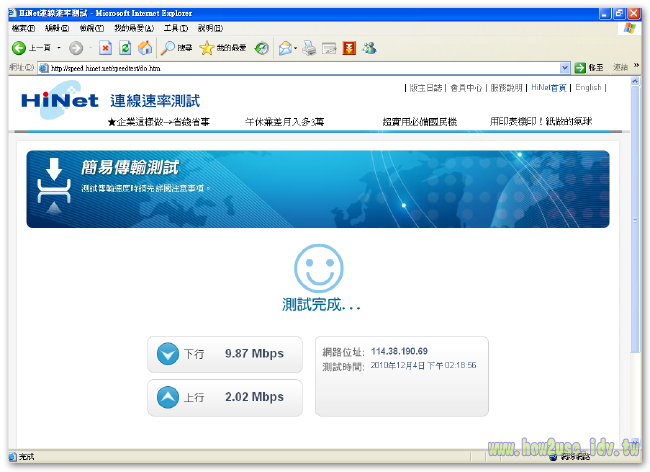Go to the Home page icon
Image resolution: width=650 pixels, height=472 pixels.
(x=145, y=48)
